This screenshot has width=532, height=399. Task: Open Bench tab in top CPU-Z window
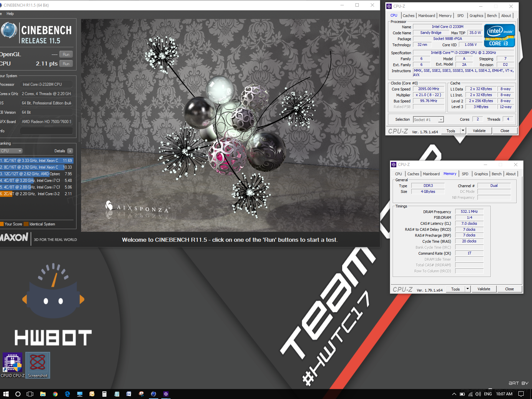click(x=492, y=16)
